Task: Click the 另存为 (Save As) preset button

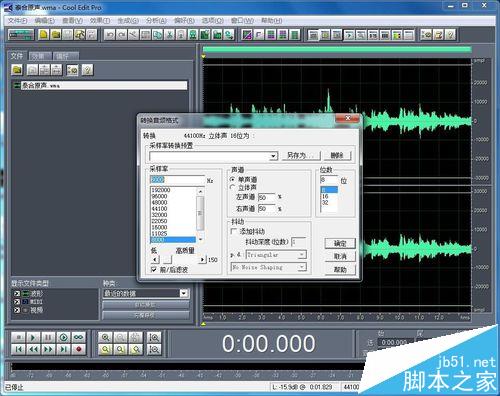Action: (301, 155)
